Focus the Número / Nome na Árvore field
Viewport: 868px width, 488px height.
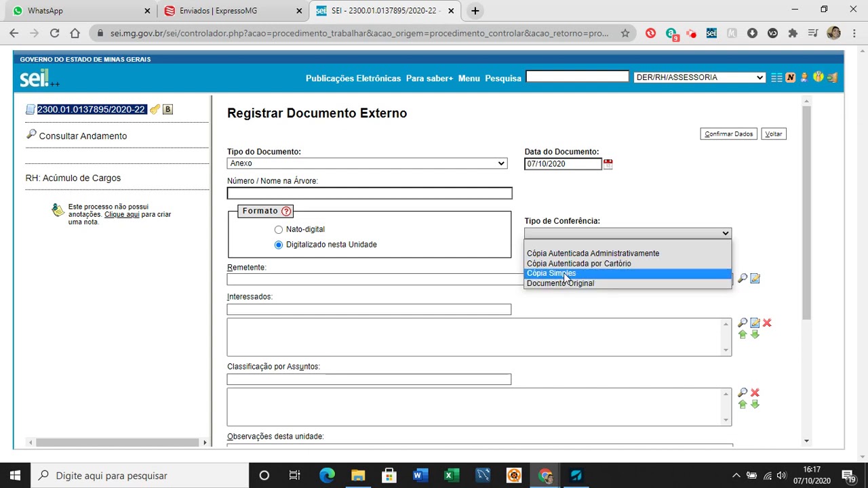tap(370, 194)
